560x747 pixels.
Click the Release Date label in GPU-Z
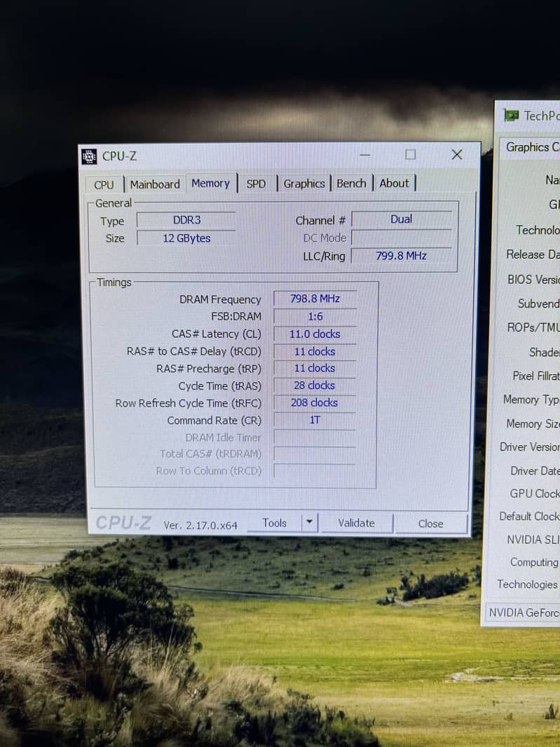point(533,254)
